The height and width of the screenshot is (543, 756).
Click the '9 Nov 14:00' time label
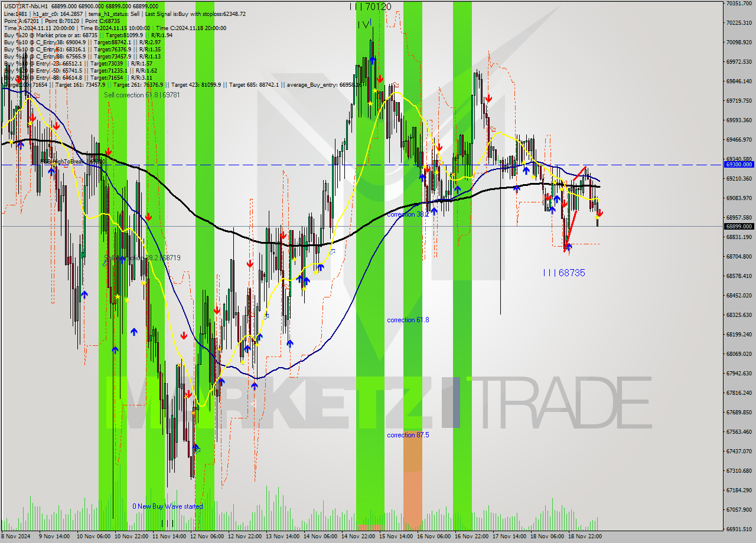[x=54, y=537]
